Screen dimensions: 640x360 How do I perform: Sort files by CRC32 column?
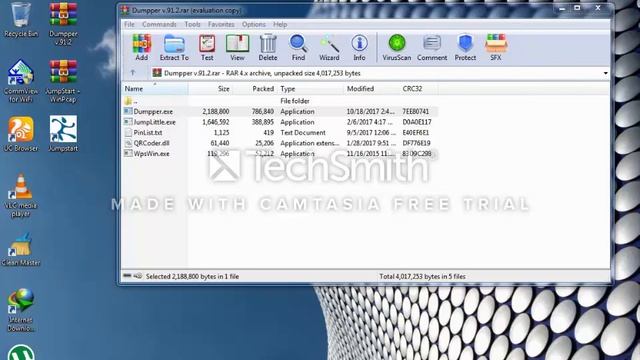(419, 89)
